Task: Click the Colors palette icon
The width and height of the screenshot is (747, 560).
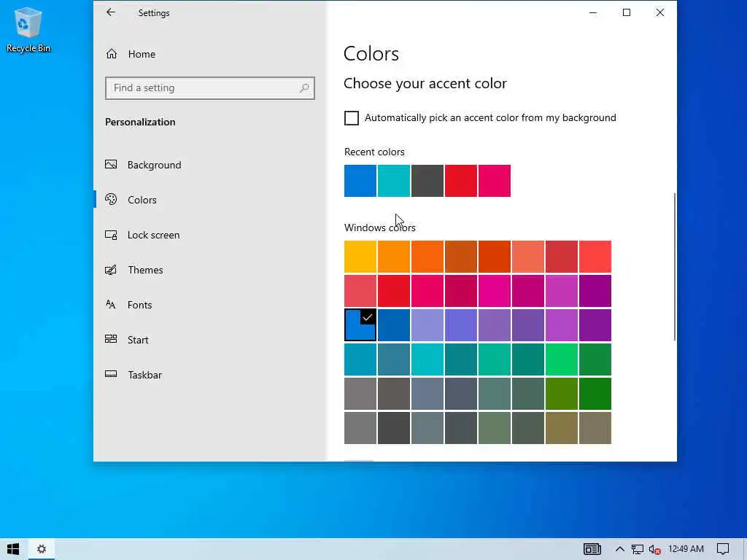Action: tap(111, 200)
